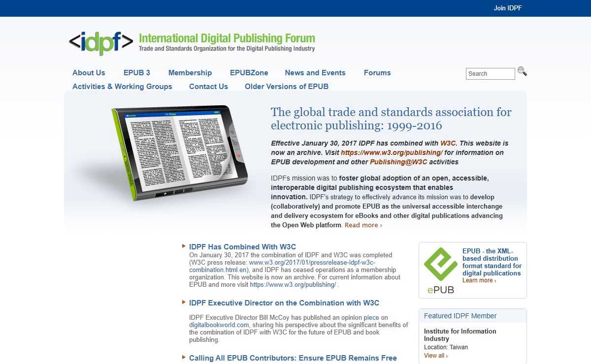This screenshot has height=364, width=591.
Task: Go to the Contact Us page
Action: tap(208, 87)
